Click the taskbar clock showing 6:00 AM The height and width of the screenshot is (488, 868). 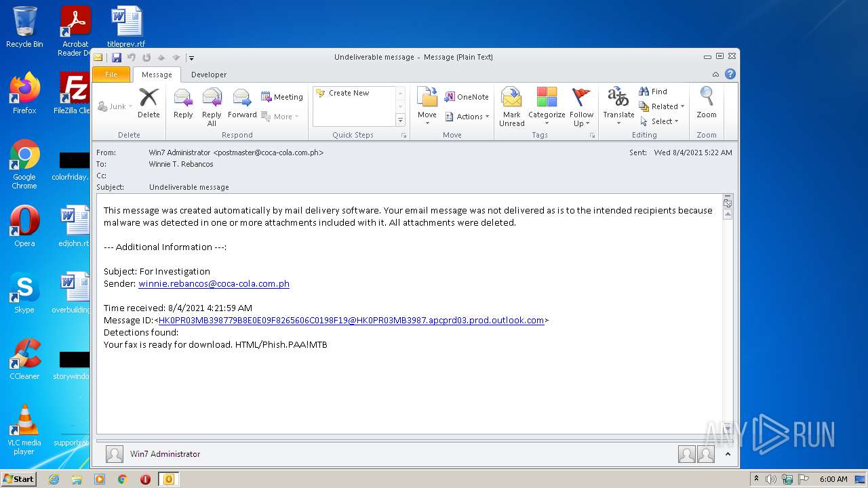[833, 479]
